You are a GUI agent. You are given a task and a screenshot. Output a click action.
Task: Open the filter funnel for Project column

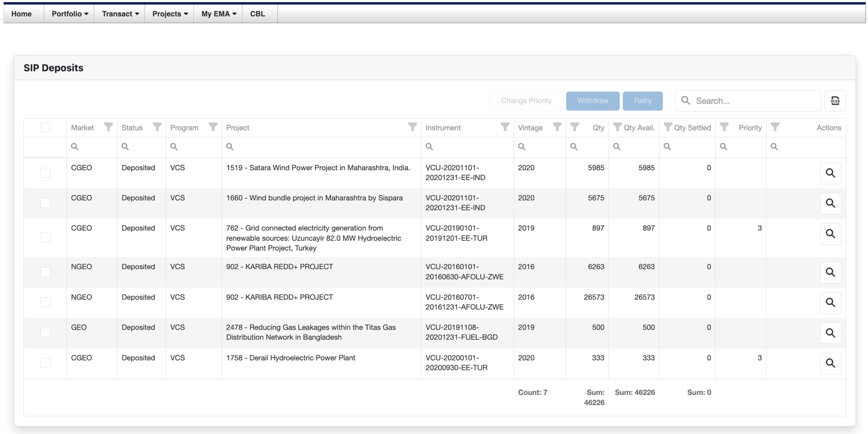[x=412, y=127]
